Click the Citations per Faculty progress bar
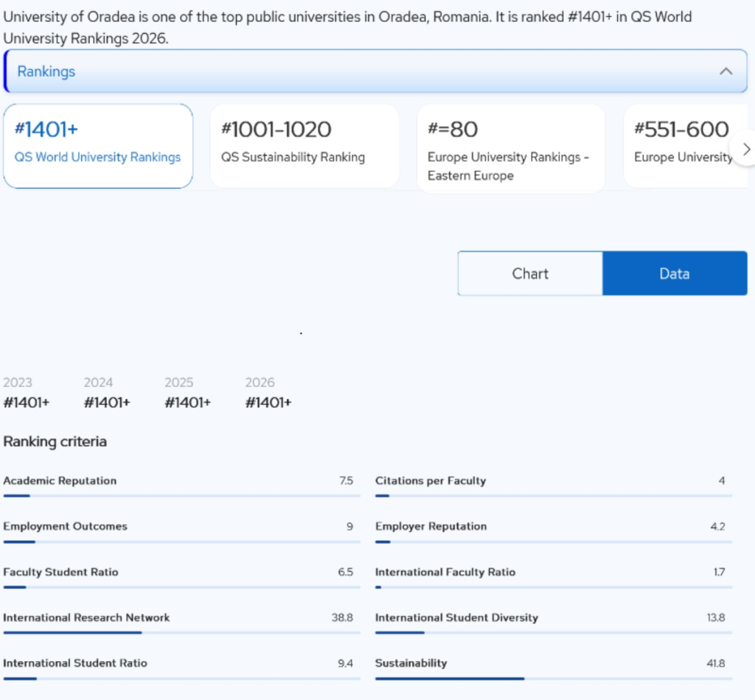Image resolution: width=755 pixels, height=700 pixels. [554, 496]
